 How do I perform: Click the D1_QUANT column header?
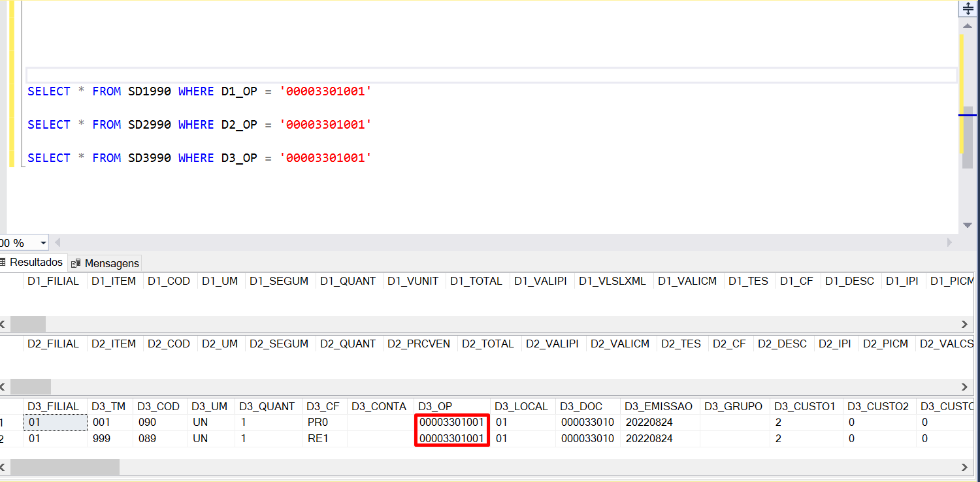coord(348,281)
